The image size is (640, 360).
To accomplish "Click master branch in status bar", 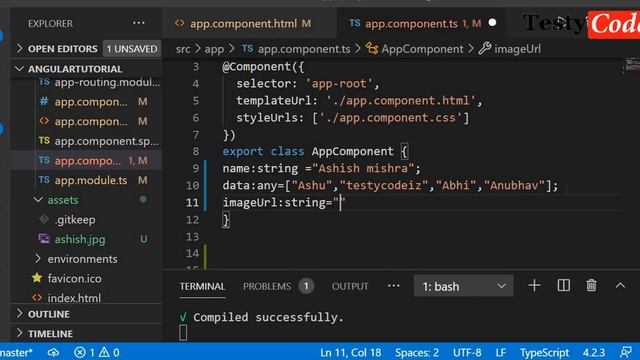I will point(16,352).
